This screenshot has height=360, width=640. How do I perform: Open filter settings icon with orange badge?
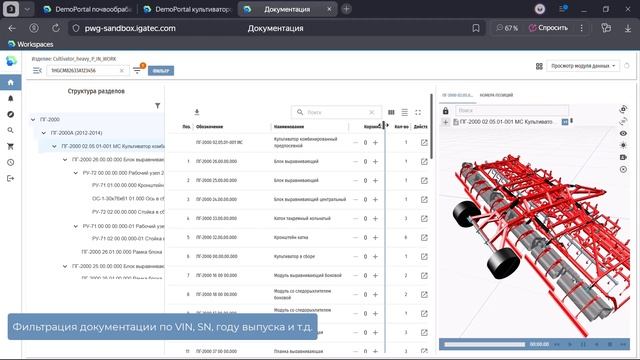pos(138,70)
